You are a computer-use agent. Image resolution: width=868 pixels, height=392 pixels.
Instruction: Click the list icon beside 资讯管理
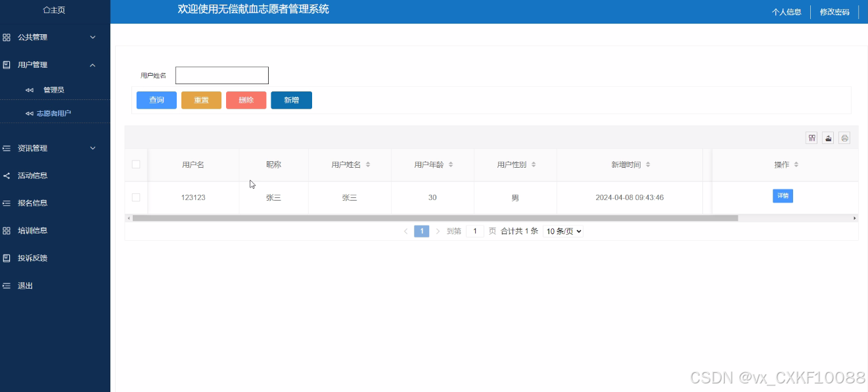pyautogui.click(x=7, y=149)
